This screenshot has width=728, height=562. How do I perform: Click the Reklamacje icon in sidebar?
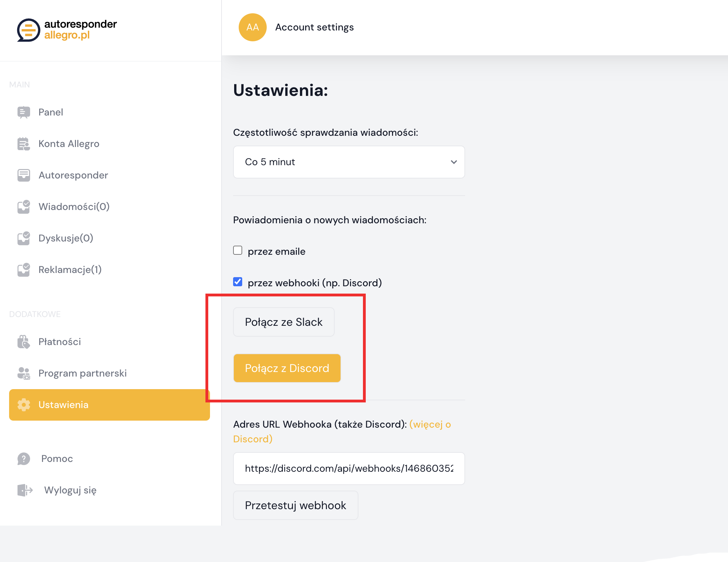[23, 269]
